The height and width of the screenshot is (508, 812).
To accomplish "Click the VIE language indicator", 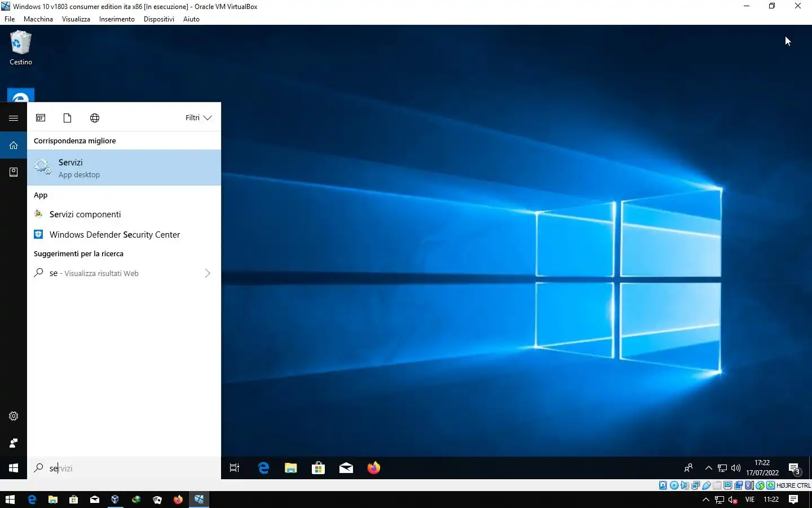I will pyautogui.click(x=750, y=500).
